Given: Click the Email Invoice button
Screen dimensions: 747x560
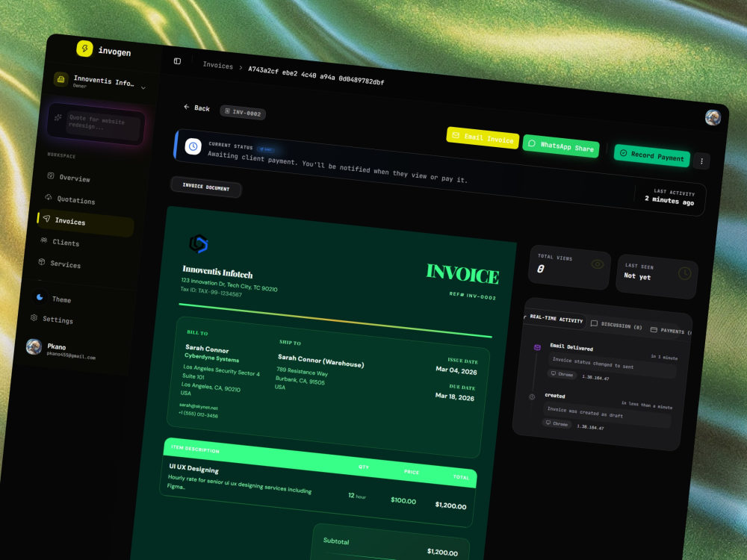Looking at the screenshot, I should coord(483,137).
